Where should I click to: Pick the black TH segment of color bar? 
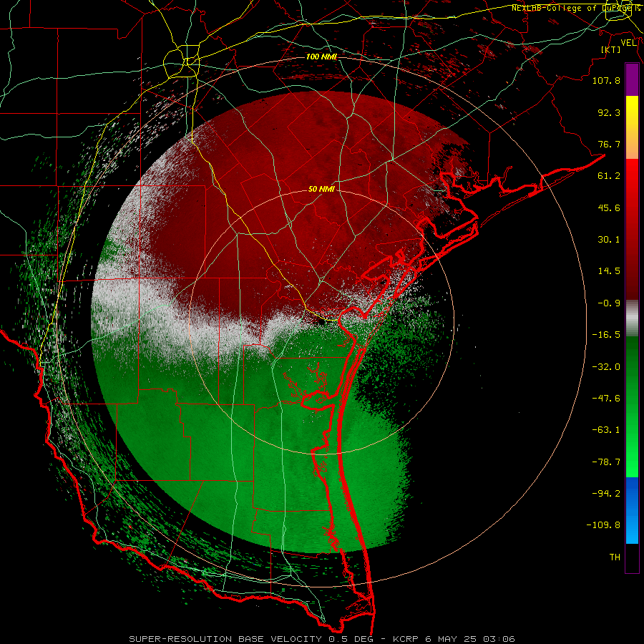[632, 557]
